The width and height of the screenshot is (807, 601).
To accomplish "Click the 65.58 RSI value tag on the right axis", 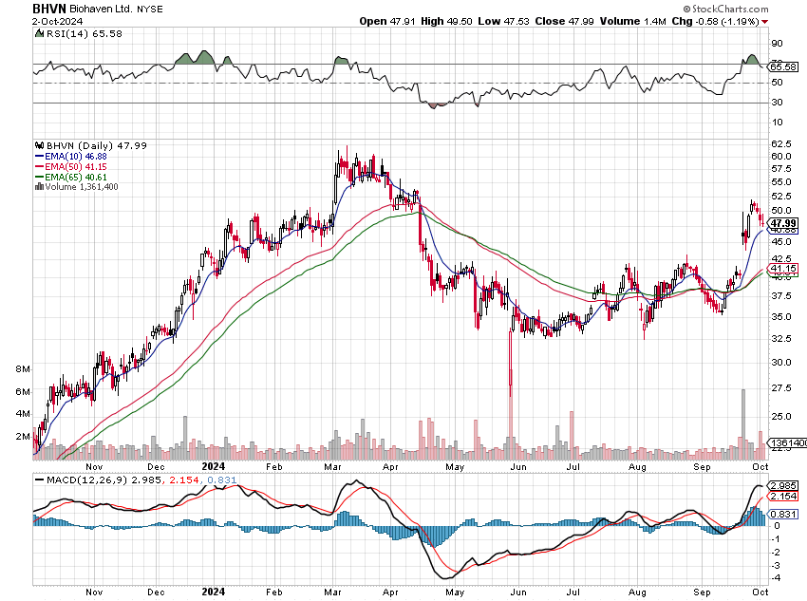I will [x=783, y=67].
